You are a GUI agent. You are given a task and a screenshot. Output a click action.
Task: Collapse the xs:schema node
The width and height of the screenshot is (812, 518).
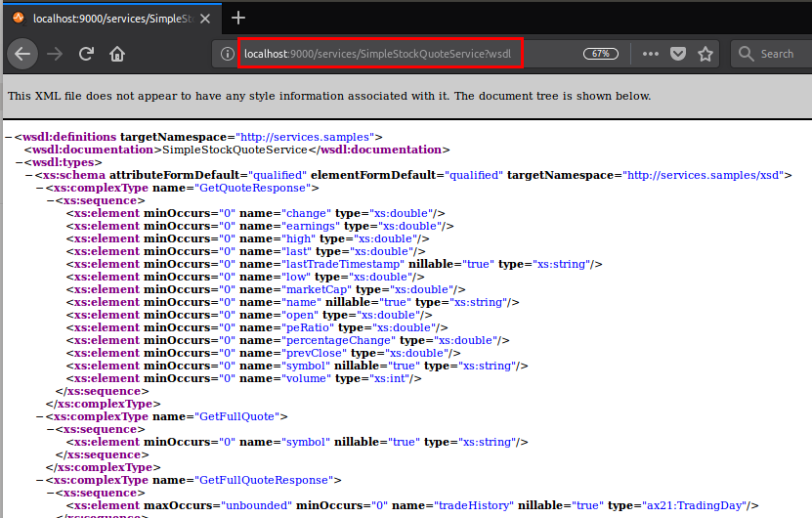[26, 175]
